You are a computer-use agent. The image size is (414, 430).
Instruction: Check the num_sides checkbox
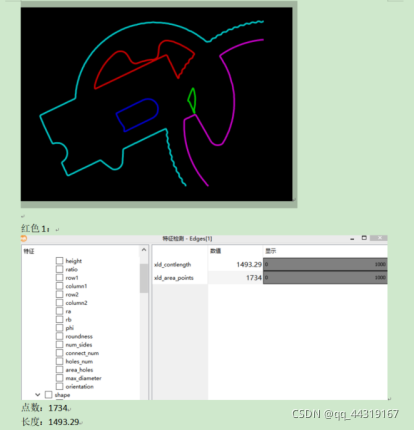coord(59,344)
